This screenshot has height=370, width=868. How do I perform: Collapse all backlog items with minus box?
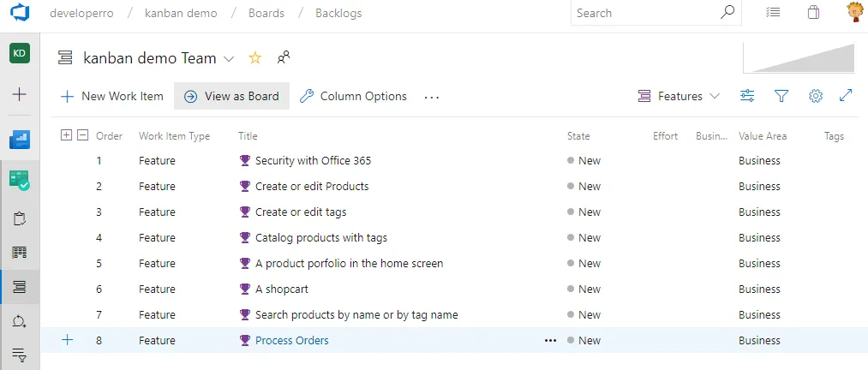point(82,134)
